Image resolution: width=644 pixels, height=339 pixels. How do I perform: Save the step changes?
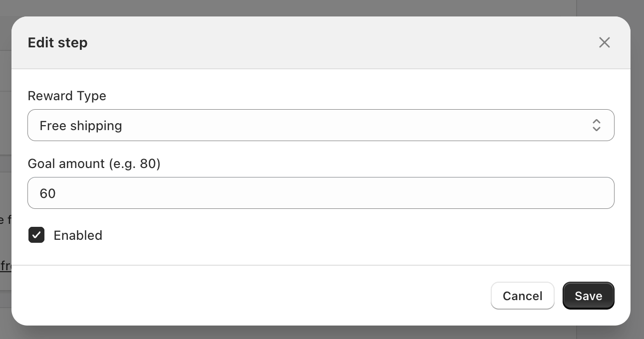tap(588, 296)
